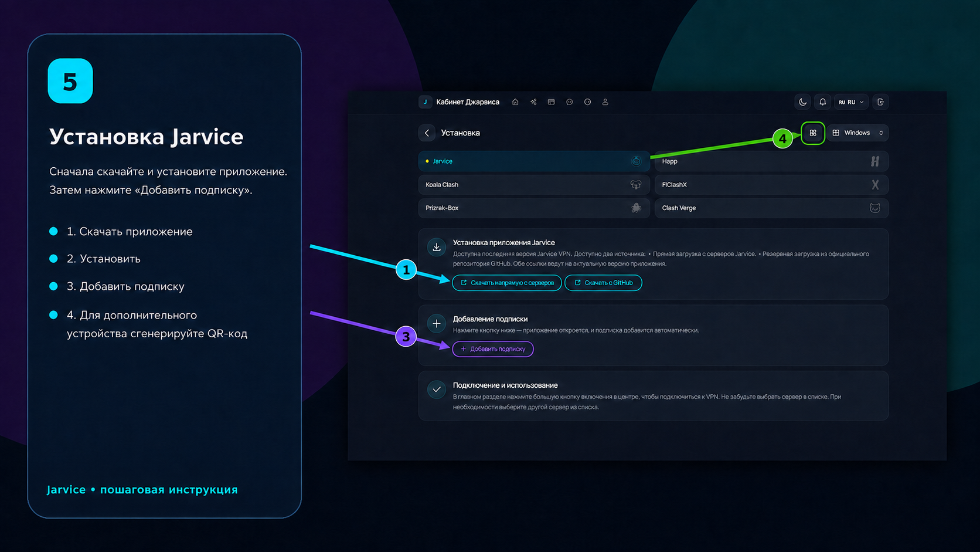Click Скачать напрямую с серверов button

click(507, 283)
